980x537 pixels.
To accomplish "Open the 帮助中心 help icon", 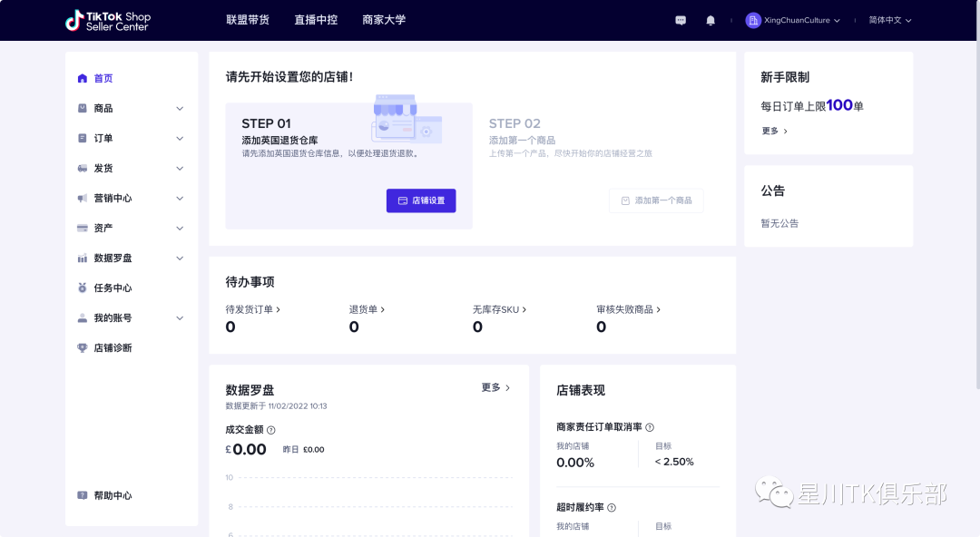I will [x=82, y=495].
